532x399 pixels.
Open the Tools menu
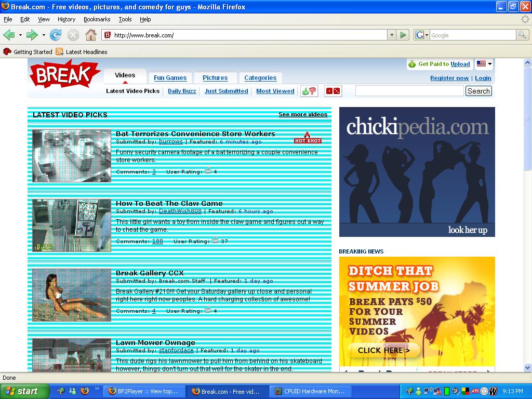125,19
